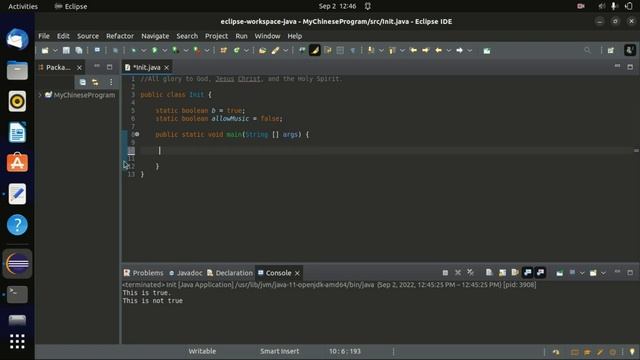Open the Navigate menu

pos(155,36)
